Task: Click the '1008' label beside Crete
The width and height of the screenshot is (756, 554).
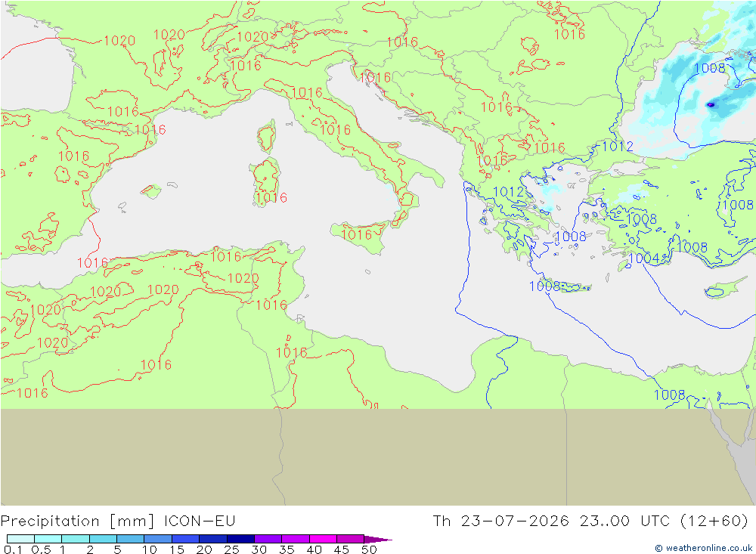Action: [544, 286]
